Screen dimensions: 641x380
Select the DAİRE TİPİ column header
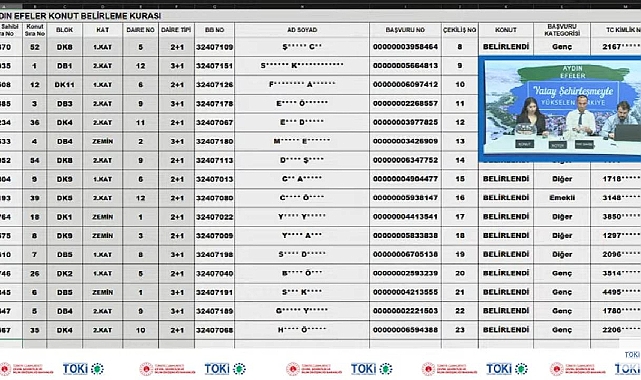pyautogui.click(x=176, y=30)
